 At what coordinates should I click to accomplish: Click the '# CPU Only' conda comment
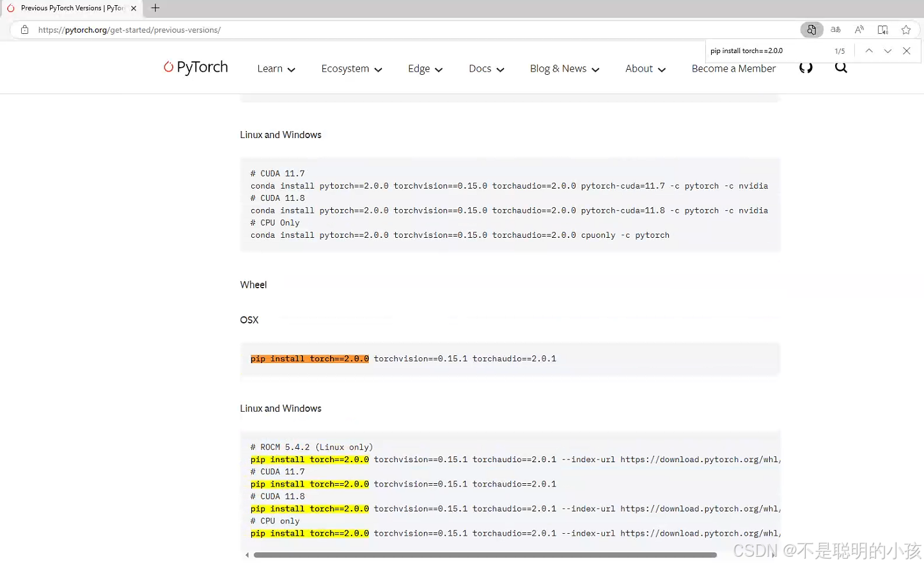tap(275, 223)
